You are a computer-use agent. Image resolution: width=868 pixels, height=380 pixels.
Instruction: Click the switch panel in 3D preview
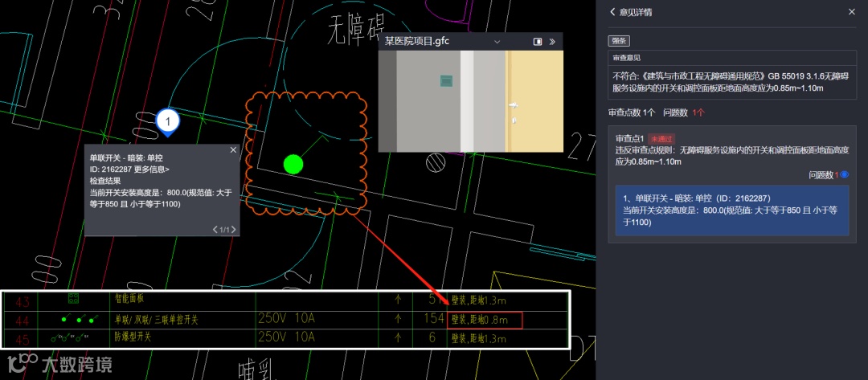tap(446, 81)
